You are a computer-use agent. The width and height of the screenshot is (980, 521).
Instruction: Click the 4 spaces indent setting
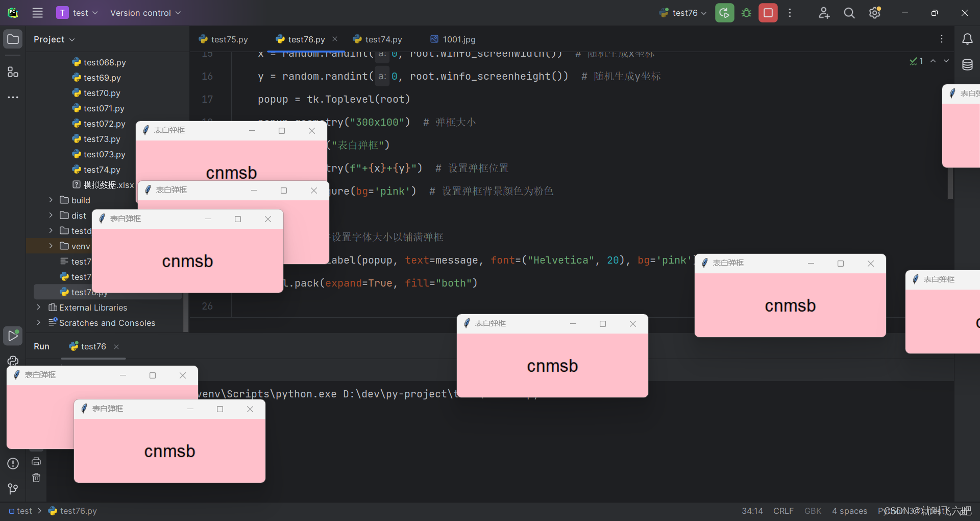point(850,511)
